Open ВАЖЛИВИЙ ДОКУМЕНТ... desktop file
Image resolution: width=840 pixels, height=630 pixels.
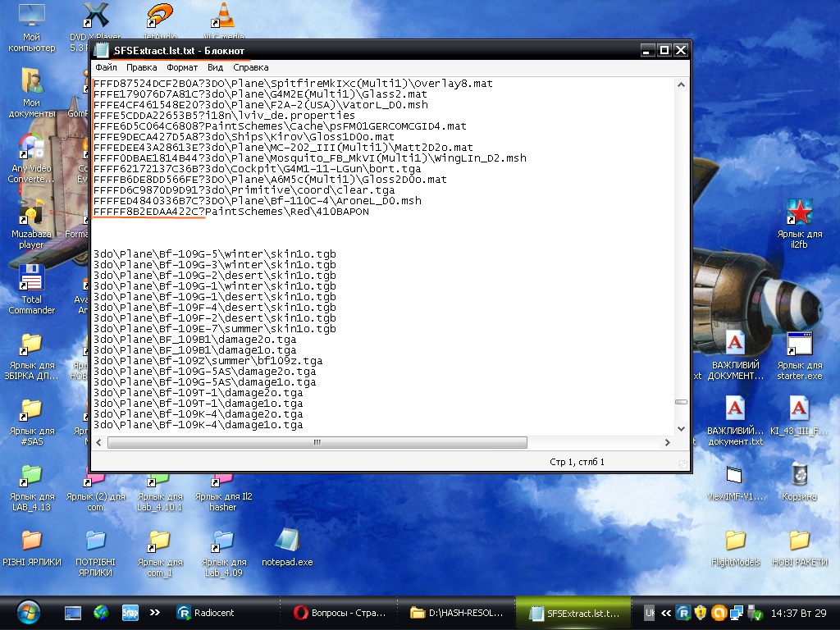(736, 354)
